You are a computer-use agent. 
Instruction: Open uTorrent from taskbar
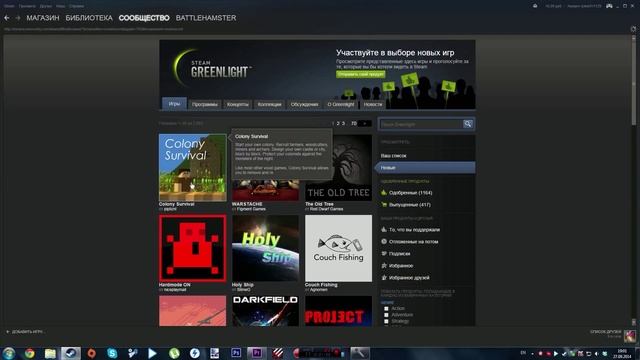(174, 353)
